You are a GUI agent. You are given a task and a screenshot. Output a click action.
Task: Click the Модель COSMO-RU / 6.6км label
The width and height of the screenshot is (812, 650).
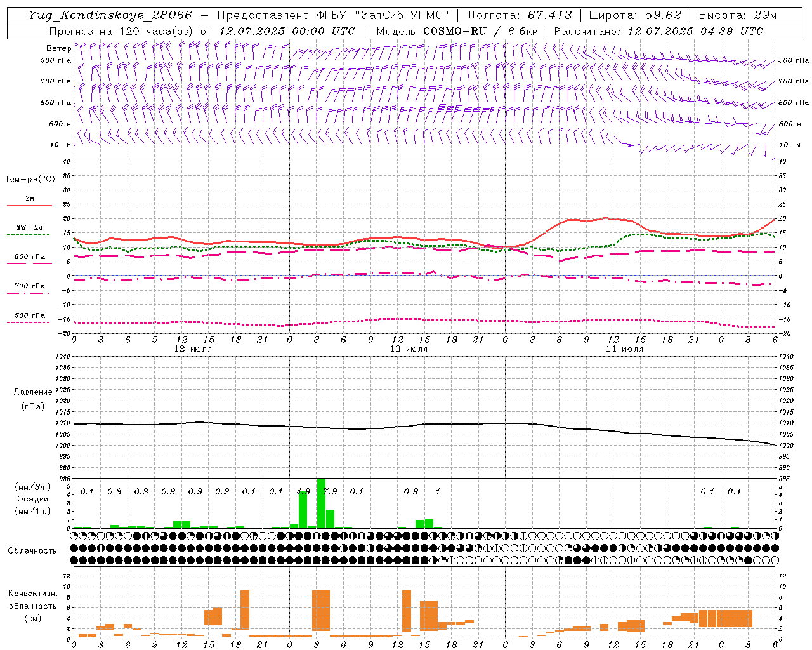tap(457, 31)
